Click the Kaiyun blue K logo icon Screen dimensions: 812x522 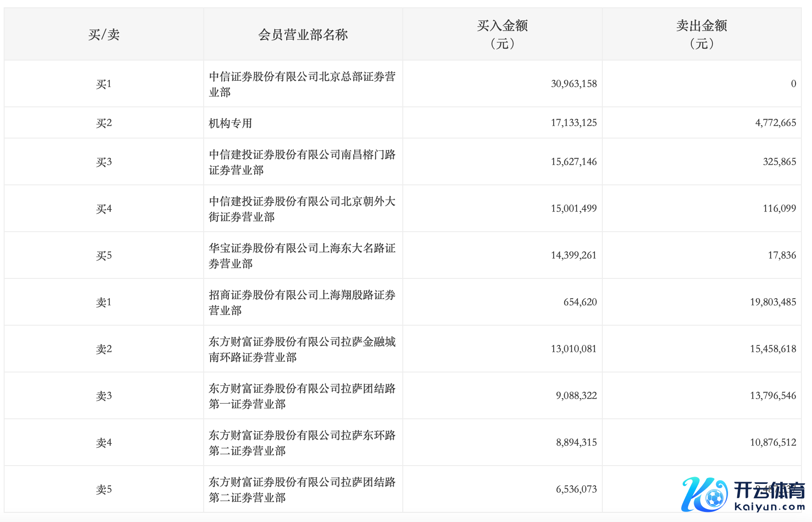(x=704, y=494)
